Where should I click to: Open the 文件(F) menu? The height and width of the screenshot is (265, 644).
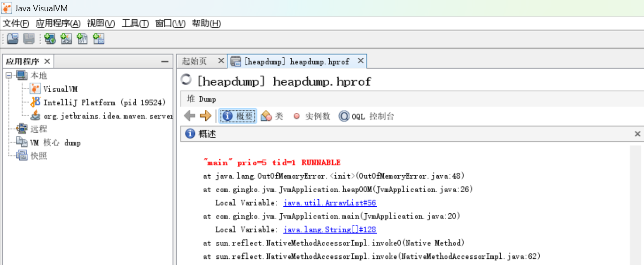[16, 23]
